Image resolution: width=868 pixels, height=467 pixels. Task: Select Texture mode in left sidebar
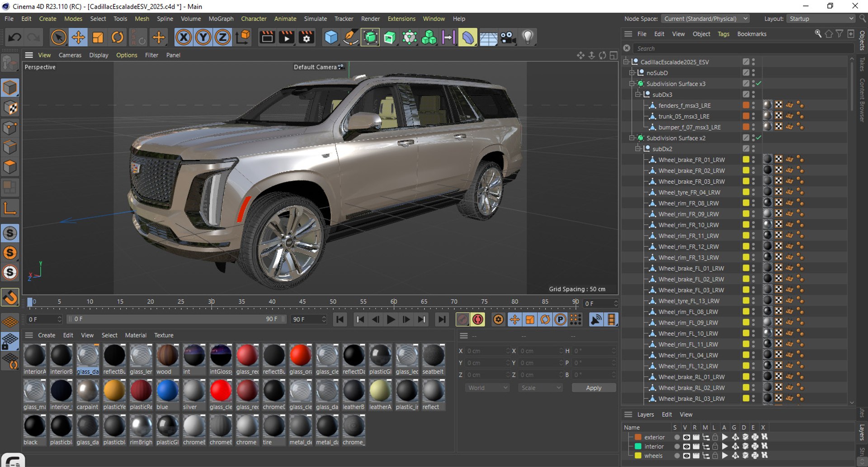point(10,108)
